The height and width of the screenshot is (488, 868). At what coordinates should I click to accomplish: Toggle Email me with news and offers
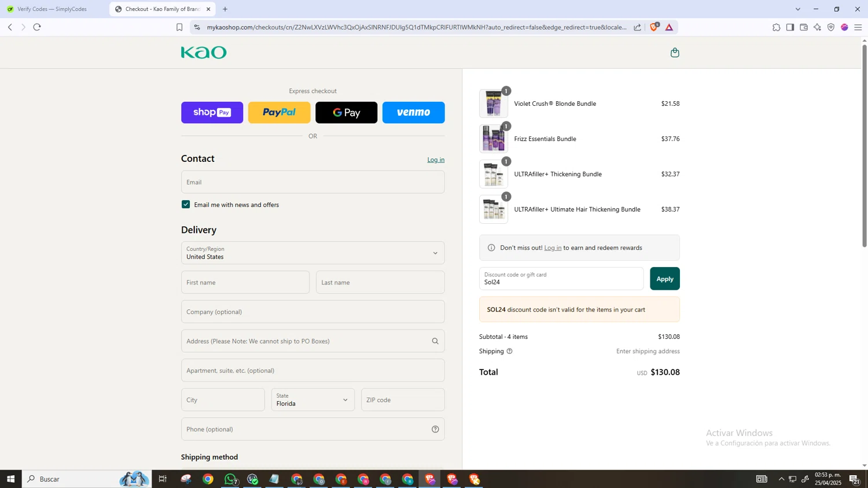coord(186,204)
